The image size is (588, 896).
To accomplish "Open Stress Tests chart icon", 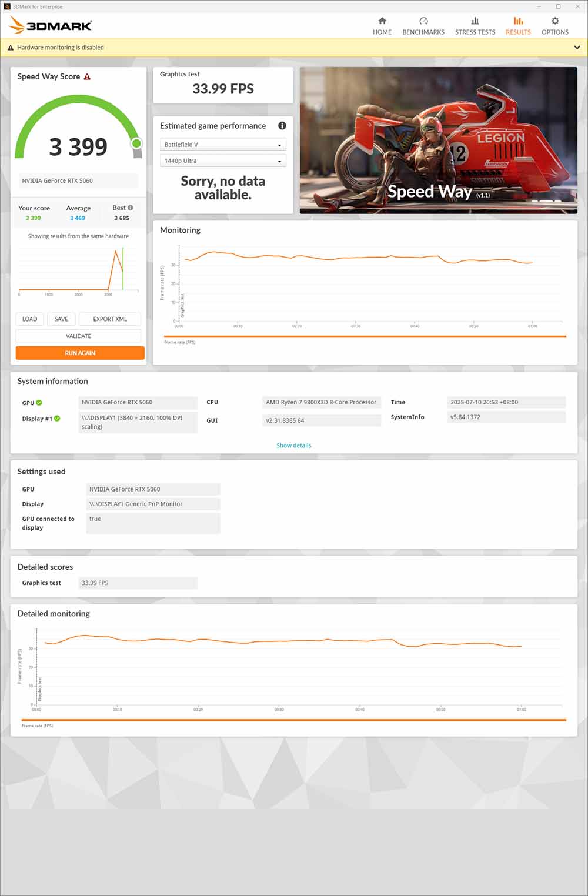I will click(x=475, y=21).
